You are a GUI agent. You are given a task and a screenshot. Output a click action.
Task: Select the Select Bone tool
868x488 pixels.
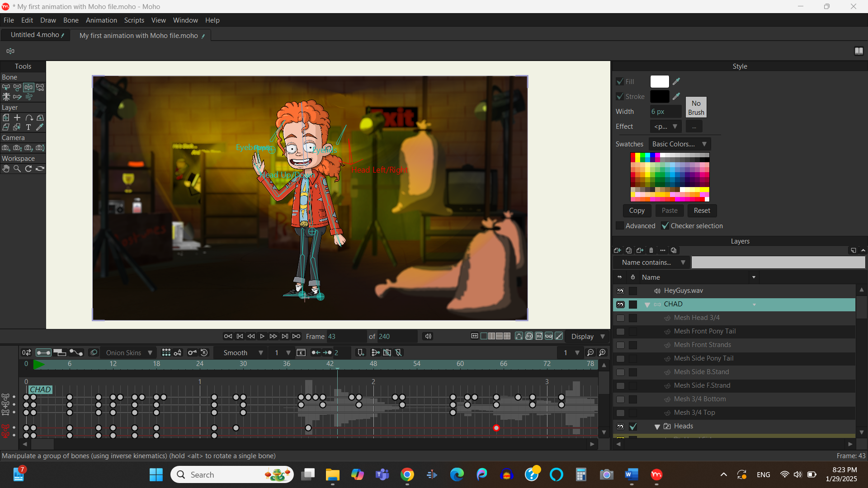point(6,87)
